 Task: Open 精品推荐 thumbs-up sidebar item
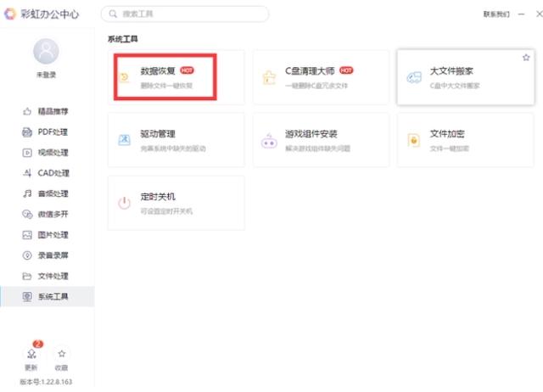[46, 111]
